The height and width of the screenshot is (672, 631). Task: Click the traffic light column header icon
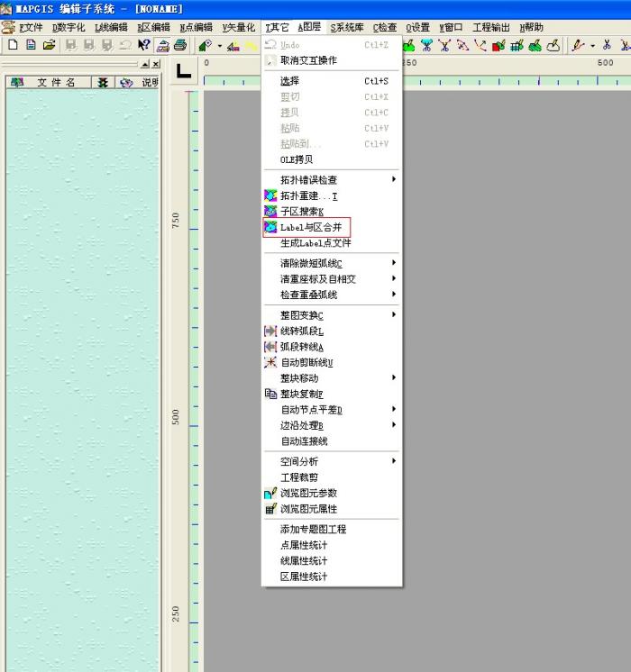point(104,82)
